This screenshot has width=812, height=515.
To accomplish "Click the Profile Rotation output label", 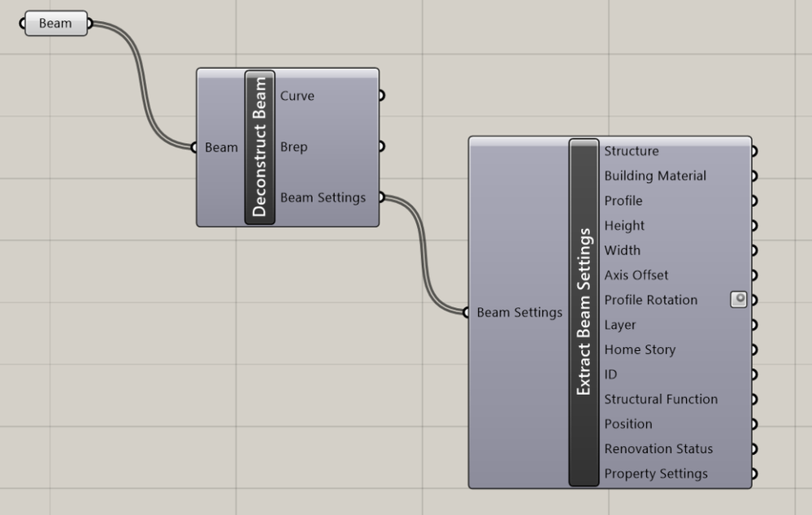I will click(650, 301).
